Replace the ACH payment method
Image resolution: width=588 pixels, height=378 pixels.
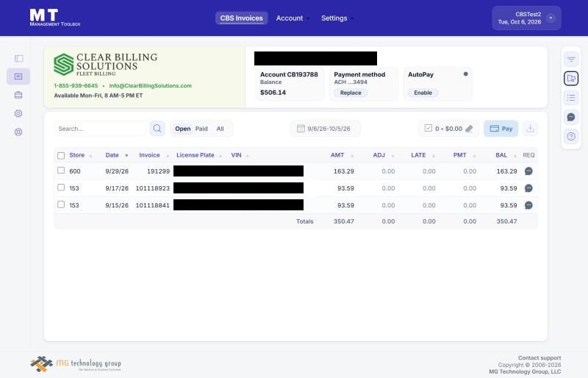(x=351, y=93)
